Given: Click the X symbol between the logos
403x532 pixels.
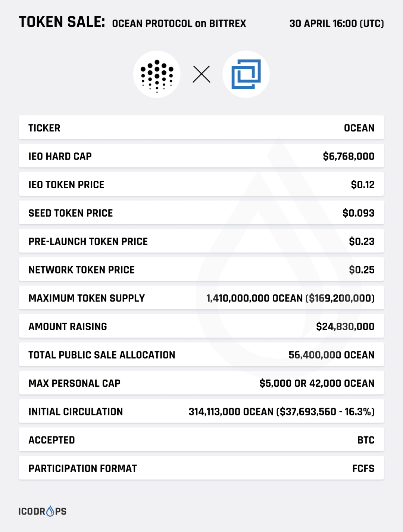Looking at the screenshot, I should 201,74.
